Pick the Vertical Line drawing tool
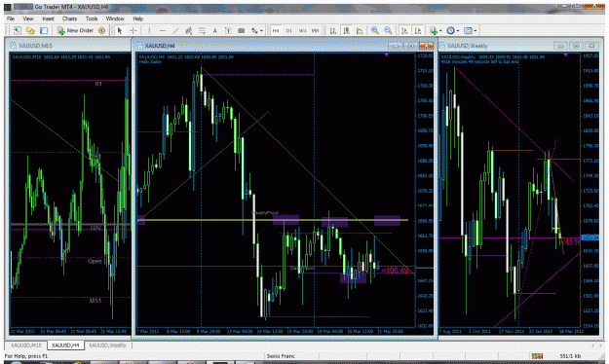This screenshot has width=609, height=364. tap(149, 30)
